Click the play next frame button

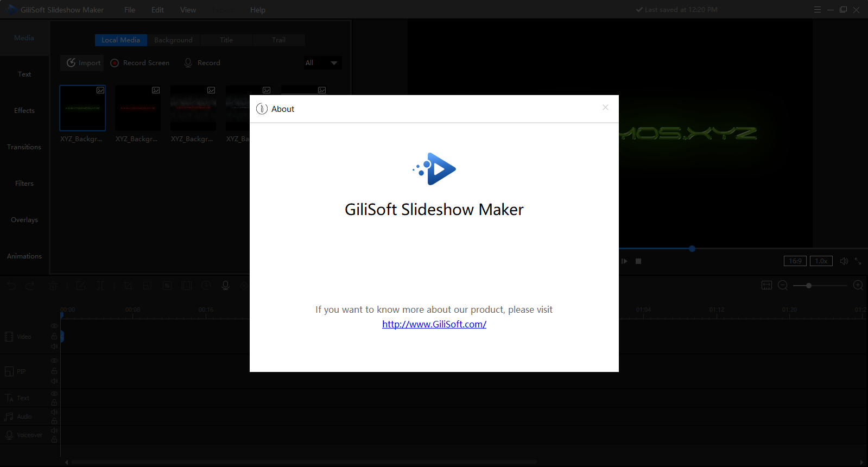(624, 261)
